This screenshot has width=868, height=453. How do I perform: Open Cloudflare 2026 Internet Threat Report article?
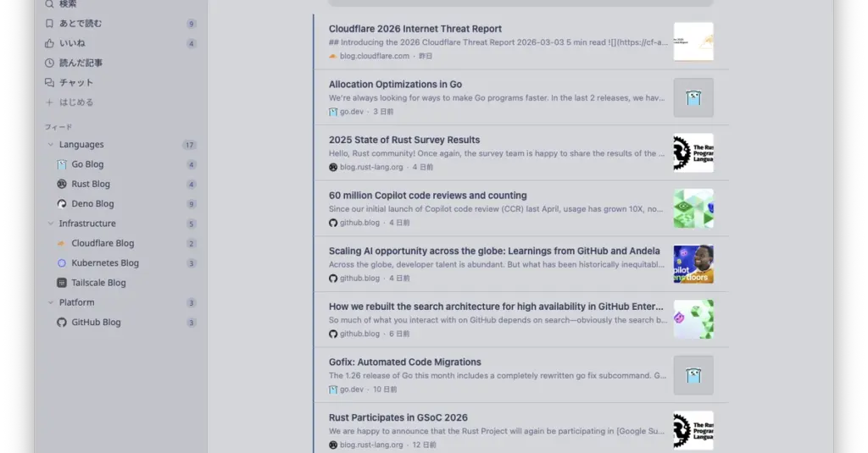(415, 29)
